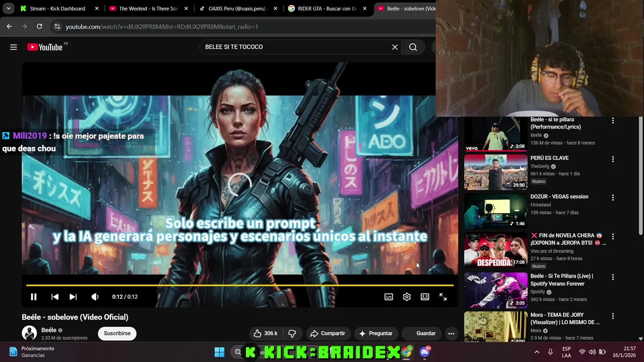Open Compartir share dialog
This screenshot has width=644, height=362.
pos(328,333)
